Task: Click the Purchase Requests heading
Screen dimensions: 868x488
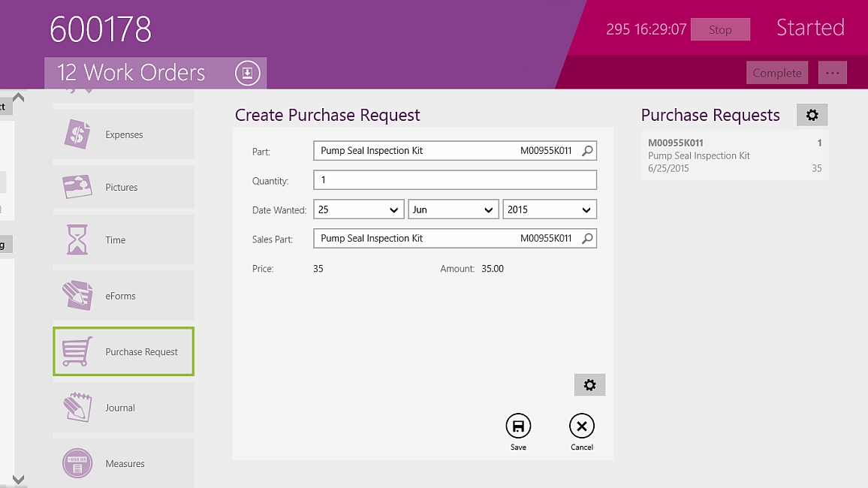Action: [710, 115]
